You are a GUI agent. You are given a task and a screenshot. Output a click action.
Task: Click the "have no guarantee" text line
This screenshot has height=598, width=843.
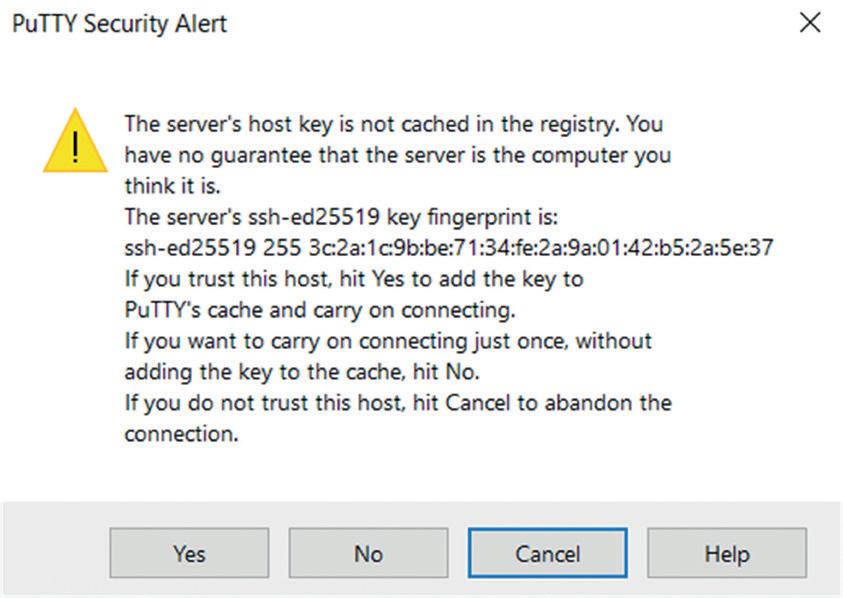397,155
